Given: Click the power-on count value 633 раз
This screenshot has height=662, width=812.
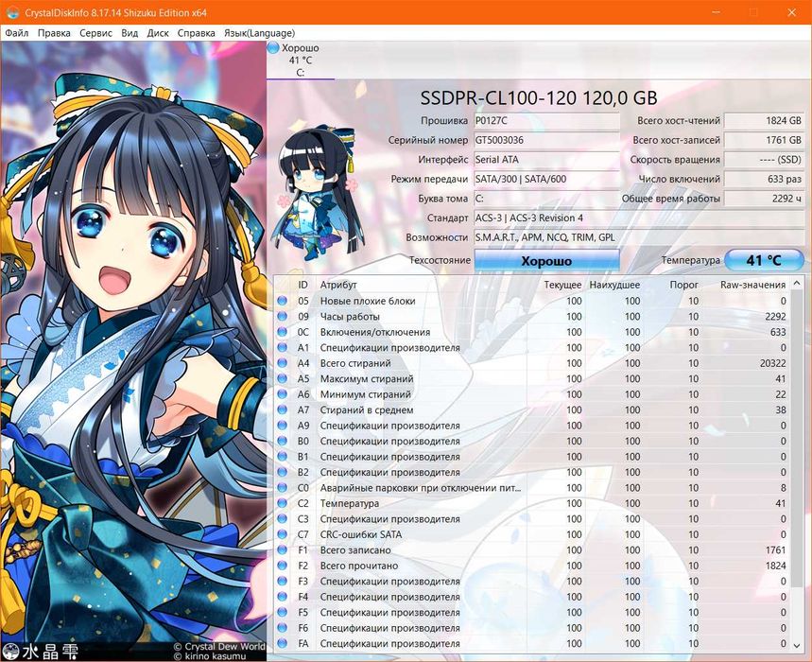Looking at the screenshot, I should click(764, 180).
